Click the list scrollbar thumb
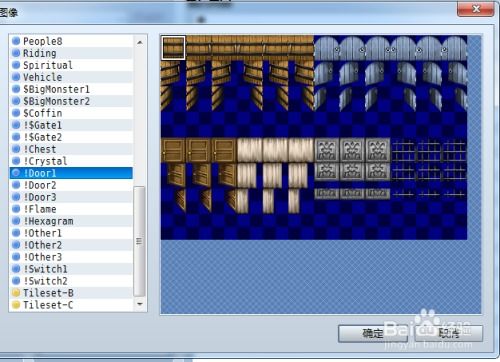Screen dimensions: 500x362 tap(139, 241)
